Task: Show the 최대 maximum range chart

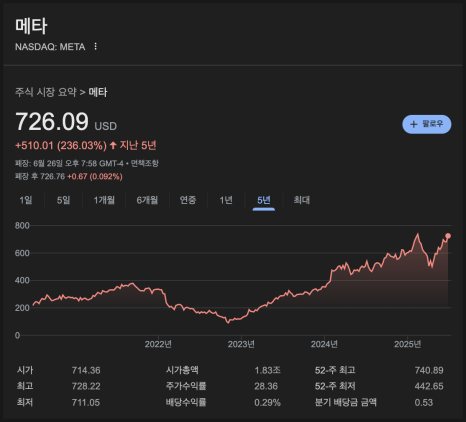Action: (x=302, y=200)
